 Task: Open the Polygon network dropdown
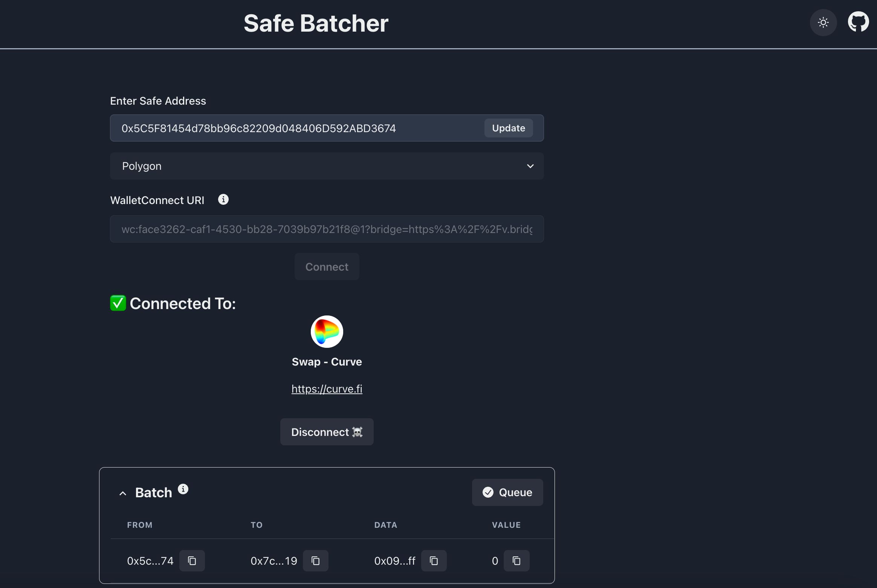327,166
